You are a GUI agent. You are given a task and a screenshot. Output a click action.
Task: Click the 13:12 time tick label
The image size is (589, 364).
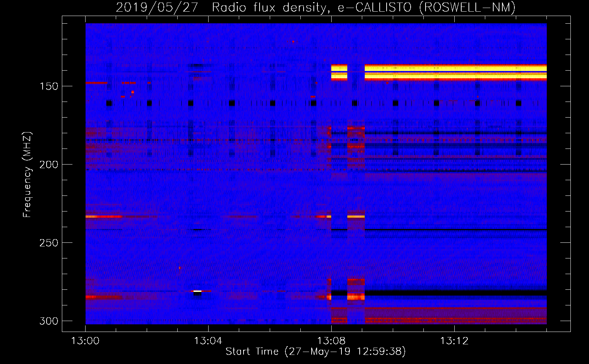click(x=454, y=341)
